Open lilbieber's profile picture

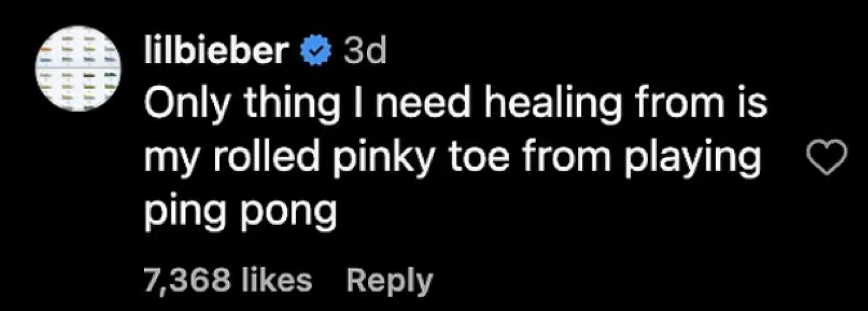77,69
